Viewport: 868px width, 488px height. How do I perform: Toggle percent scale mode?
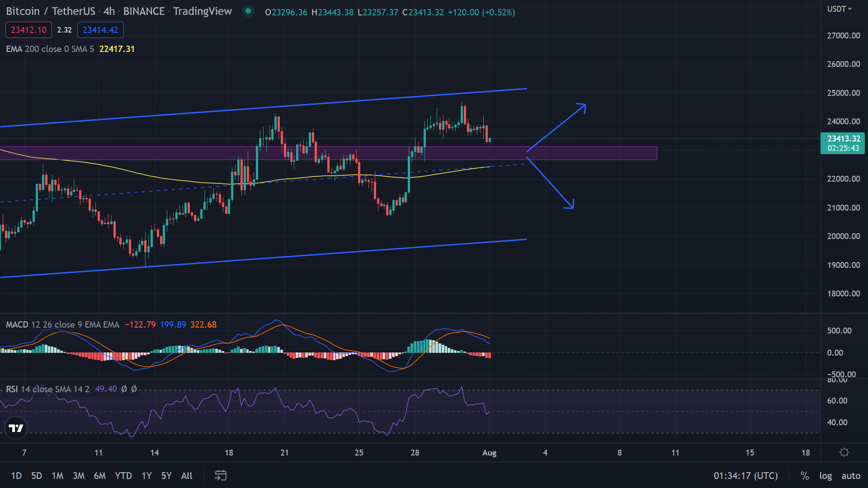(x=805, y=475)
